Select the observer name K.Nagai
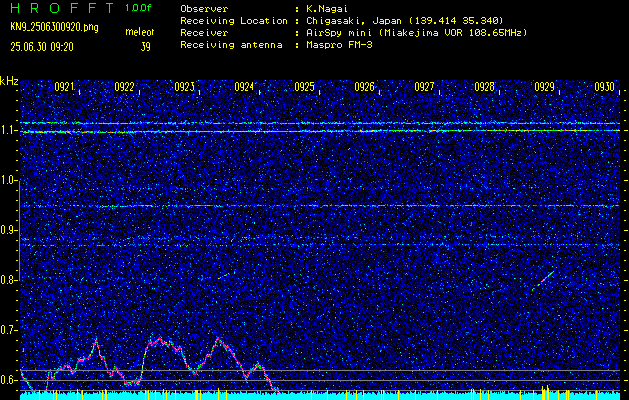 click(327, 9)
